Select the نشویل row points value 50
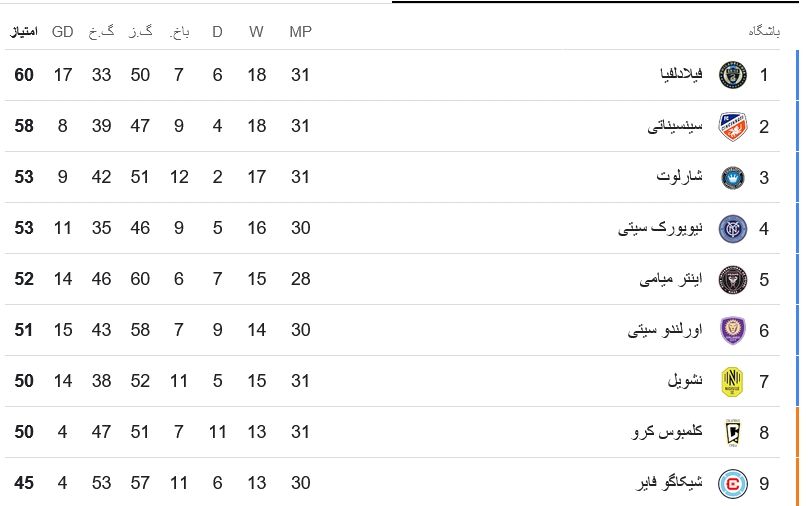 pos(24,381)
